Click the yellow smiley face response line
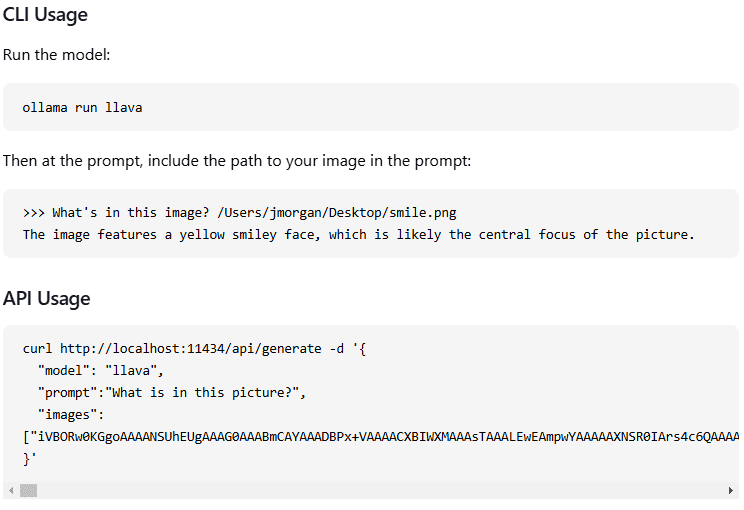 coord(359,234)
